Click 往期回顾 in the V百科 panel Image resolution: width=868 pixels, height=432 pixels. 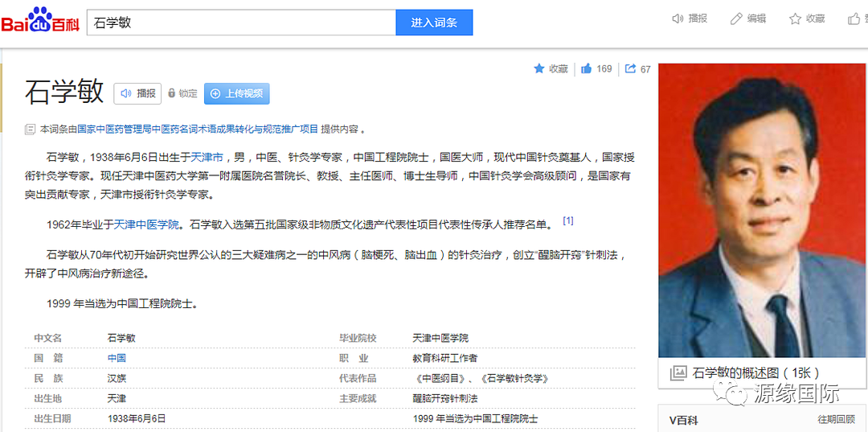(836, 419)
